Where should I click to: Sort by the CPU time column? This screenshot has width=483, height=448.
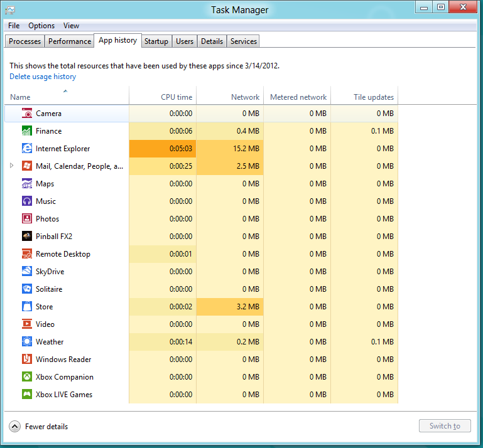163,97
